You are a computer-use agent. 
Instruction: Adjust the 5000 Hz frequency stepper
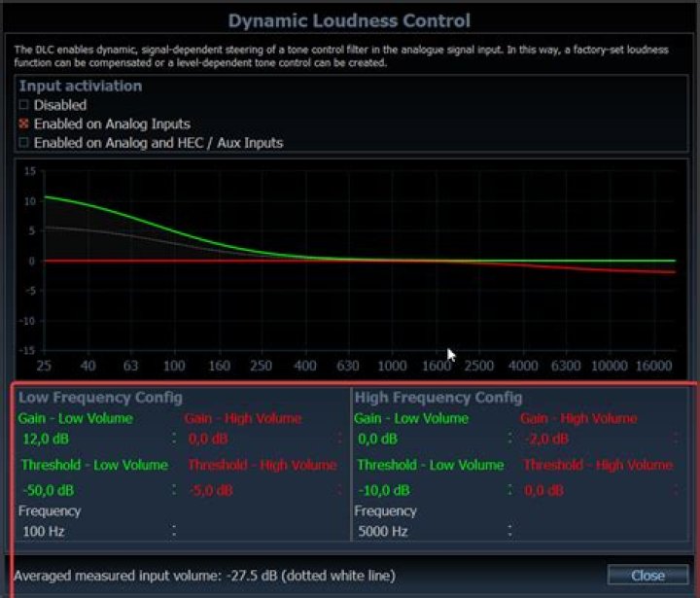(509, 531)
